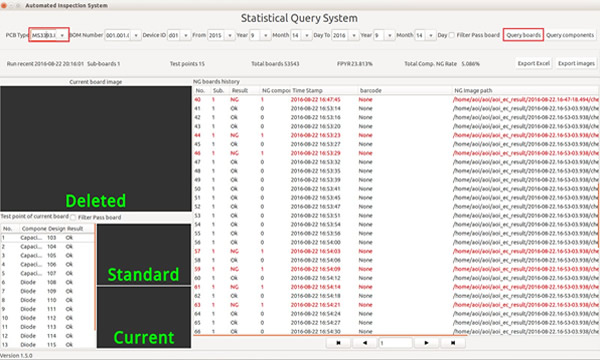The image size is (600, 360).
Task: Select NG board row number 44
Action: pos(396,135)
